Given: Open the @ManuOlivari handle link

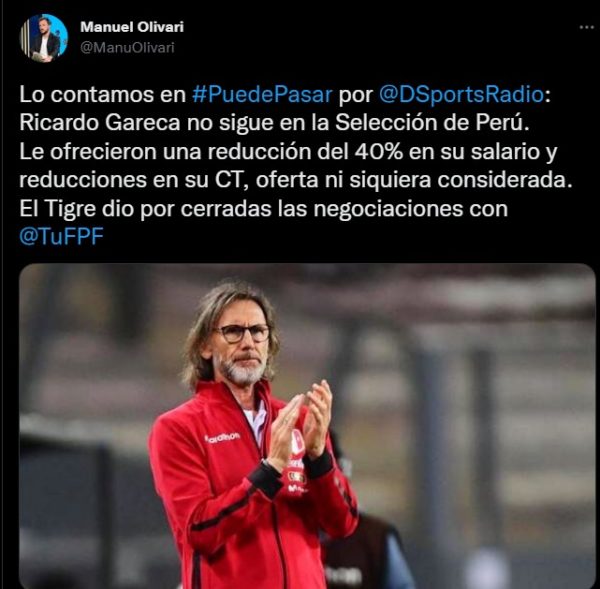Looking at the screenshot, I should point(127,47).
